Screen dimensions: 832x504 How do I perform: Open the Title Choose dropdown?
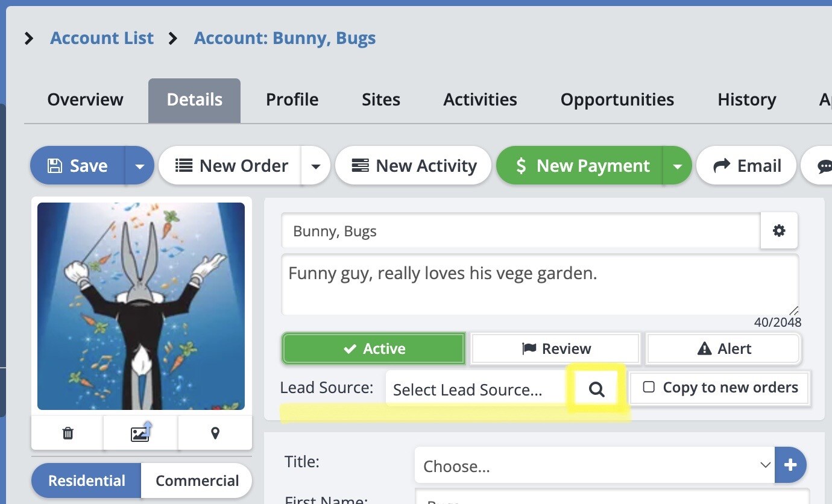(594, 465)
